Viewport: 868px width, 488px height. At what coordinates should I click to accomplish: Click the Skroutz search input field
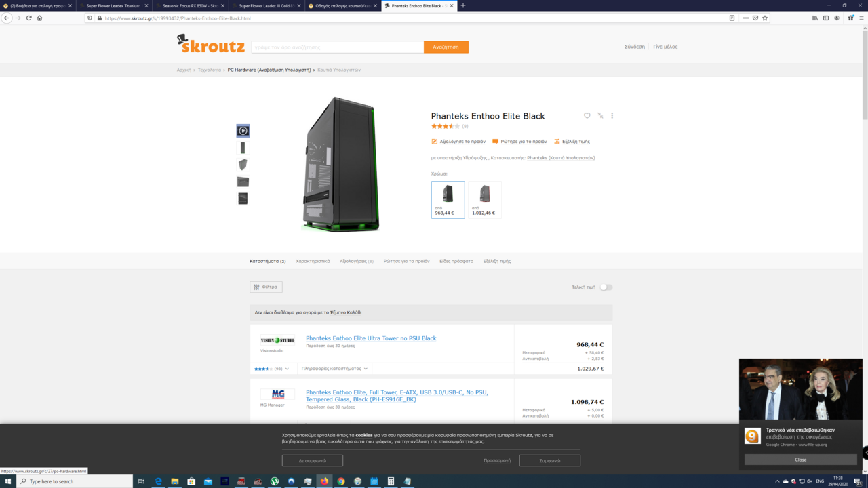click(338, 47)
